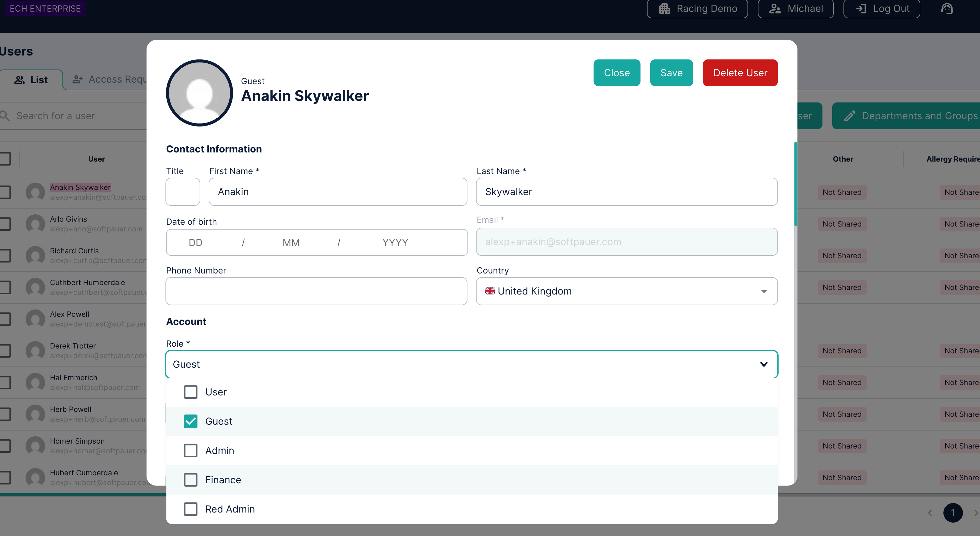Open the Access Requests tab
Screen dimensions: 980x536
[x=109, y=79]
